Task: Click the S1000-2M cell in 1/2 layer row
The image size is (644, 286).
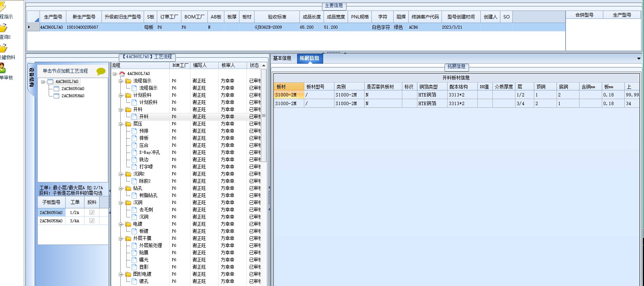Action: pyautogui.click(x=289, y=95)
